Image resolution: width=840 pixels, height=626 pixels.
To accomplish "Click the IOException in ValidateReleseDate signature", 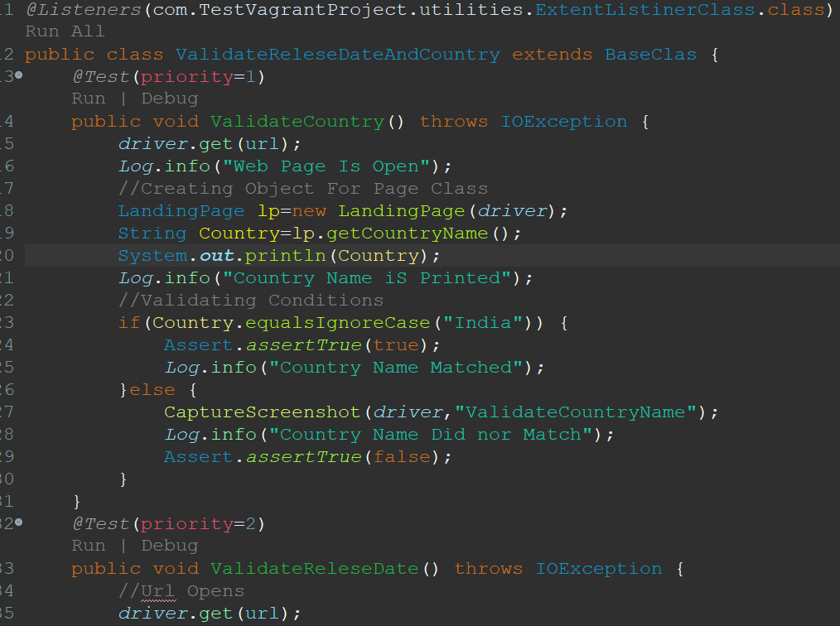I will 599,569.
